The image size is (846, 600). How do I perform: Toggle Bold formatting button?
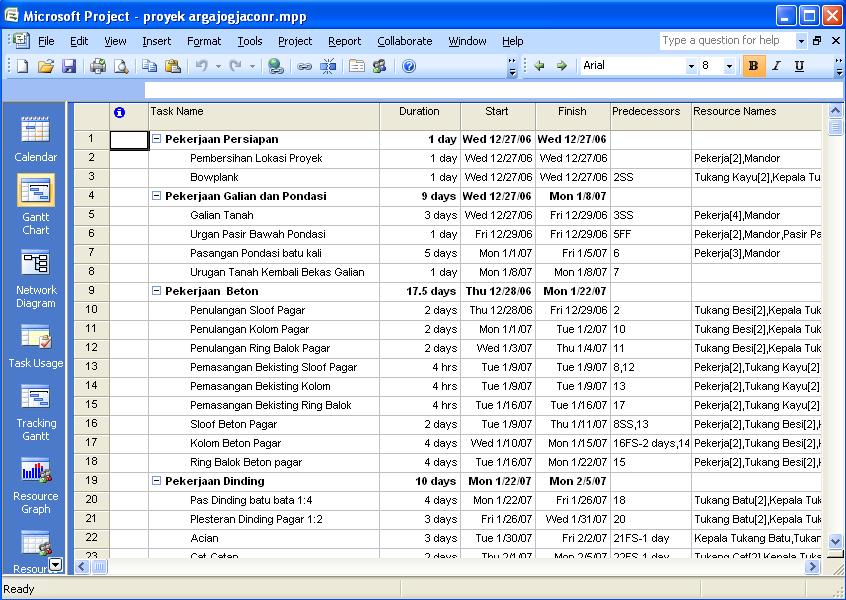coord(754,66)
